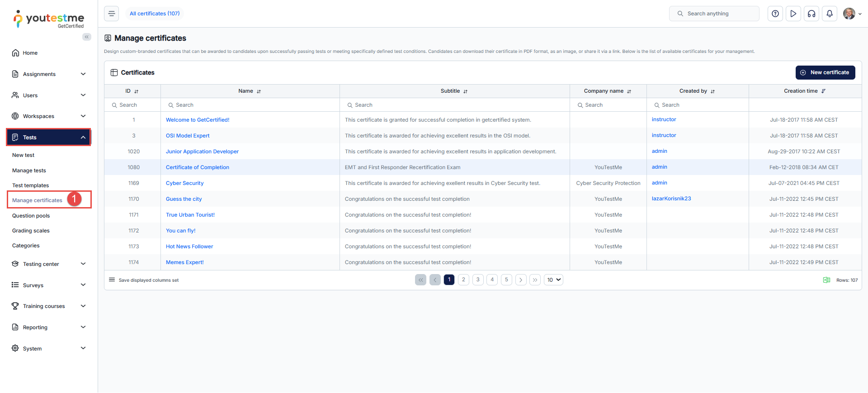Open the notifications bell
868x393 pixels.
click(x=830, y=14)
